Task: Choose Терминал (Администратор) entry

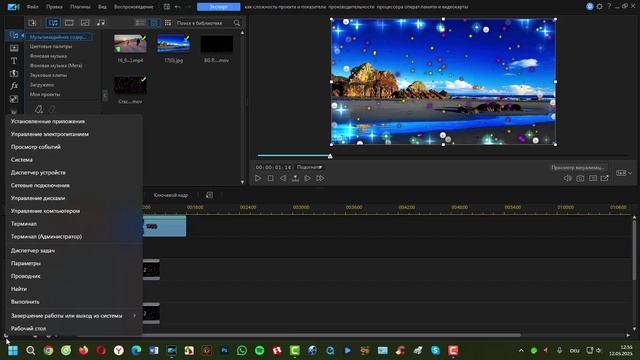Action: click(46, 237)
